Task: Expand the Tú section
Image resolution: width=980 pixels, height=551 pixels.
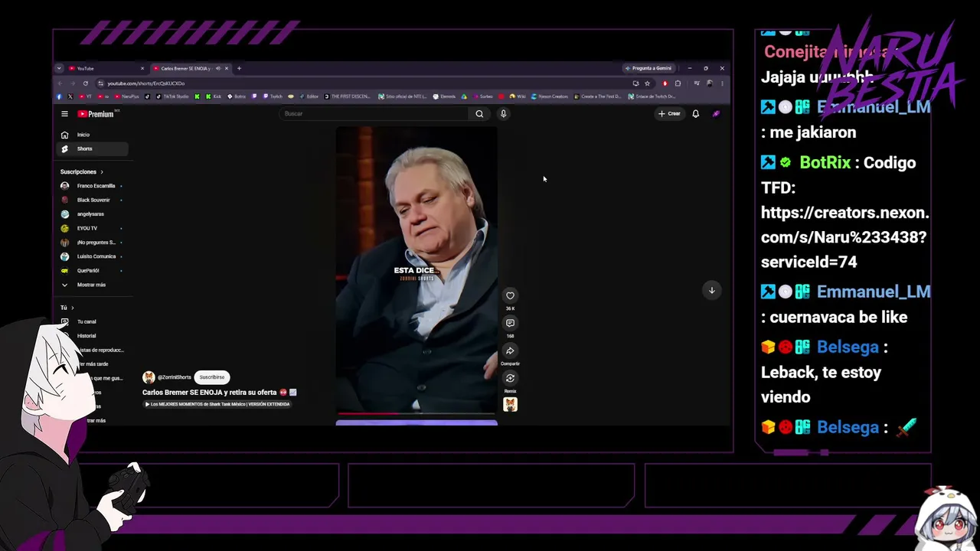Action: click(x=67, y=308)
